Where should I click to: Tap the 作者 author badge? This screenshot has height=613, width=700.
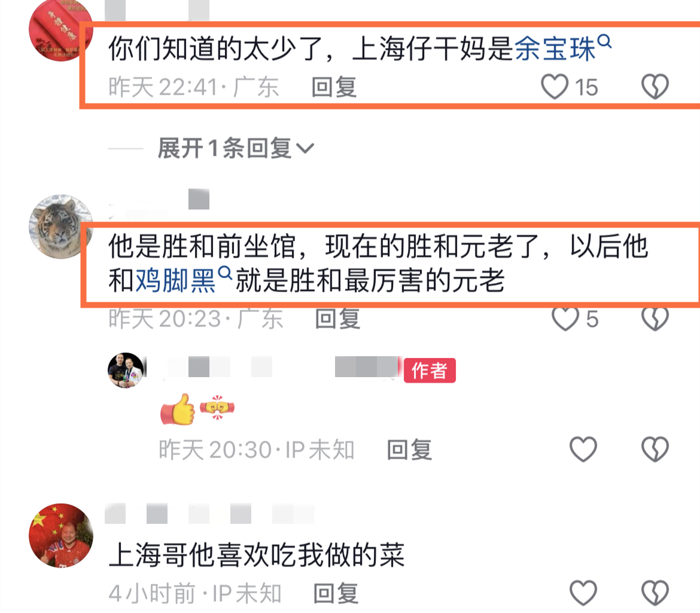click(x=430, y=371)
